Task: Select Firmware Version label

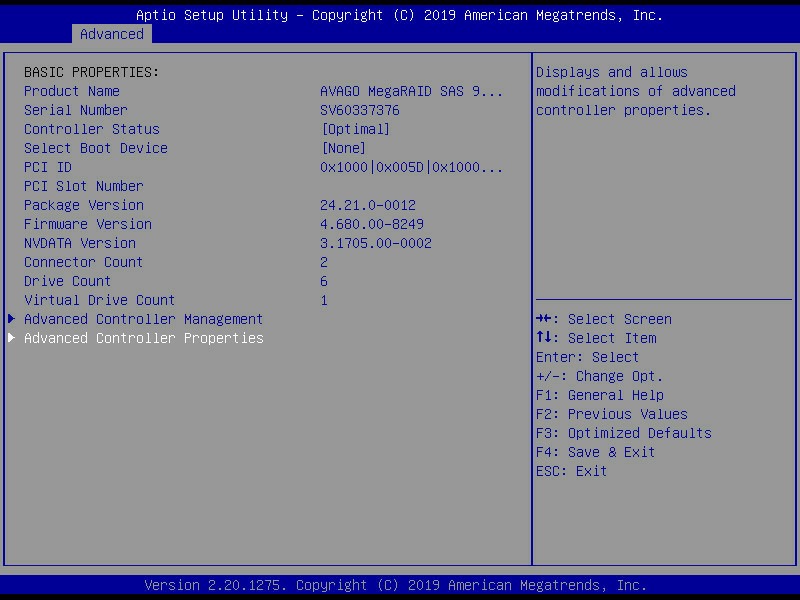Action: [x=88, y=224]
